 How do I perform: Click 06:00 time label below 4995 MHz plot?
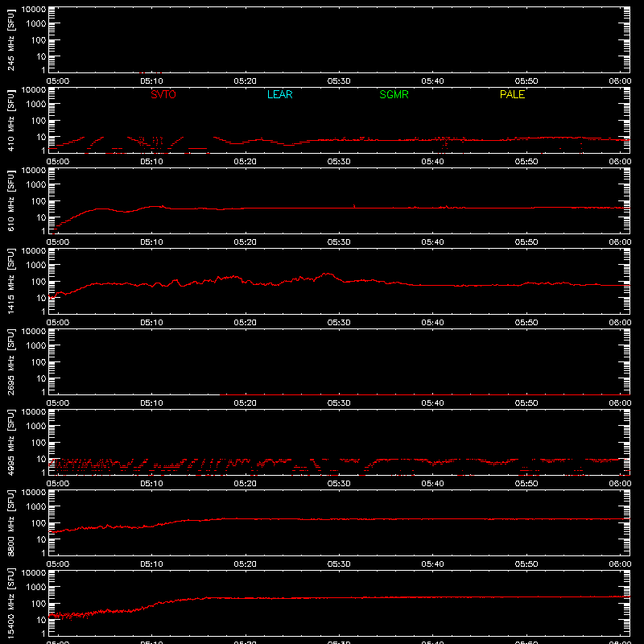(620, 484)
